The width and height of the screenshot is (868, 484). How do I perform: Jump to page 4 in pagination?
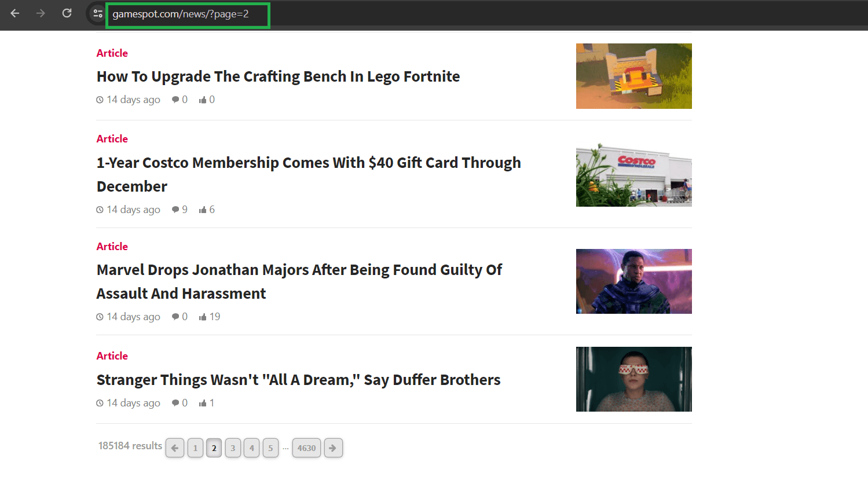click(x=252, y=448)
